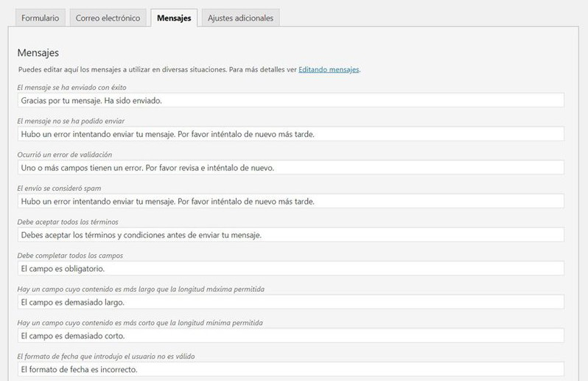
Task: Click the 'El campo es obligatorio.' input
Action: point(290,268)
